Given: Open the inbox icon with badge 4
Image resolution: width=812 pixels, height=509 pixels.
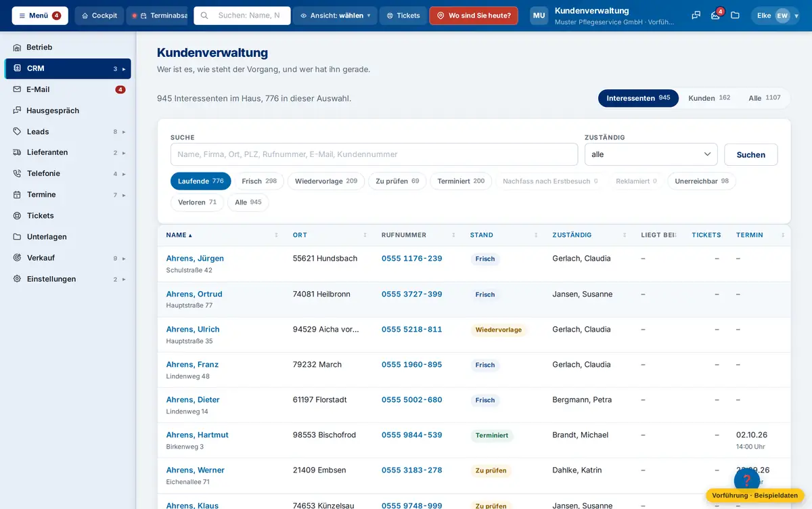Looking at the screenshot, I should [x=716, y=16].
